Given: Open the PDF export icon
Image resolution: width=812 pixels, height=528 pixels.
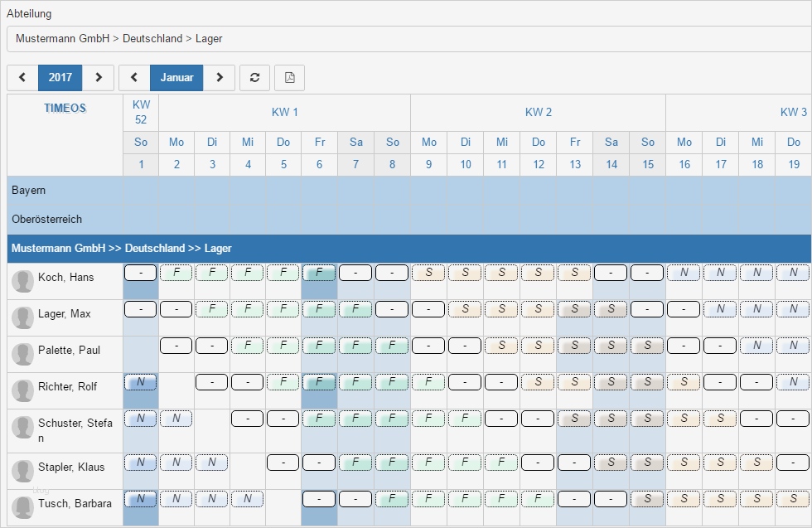Looking at the screenshot, I should (x=289, y=77).
